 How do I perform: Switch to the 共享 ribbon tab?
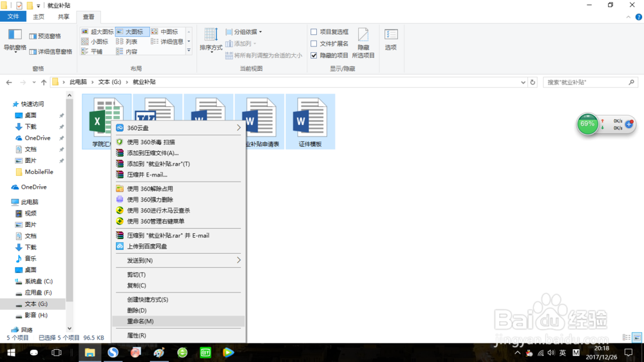click(63, 17)
